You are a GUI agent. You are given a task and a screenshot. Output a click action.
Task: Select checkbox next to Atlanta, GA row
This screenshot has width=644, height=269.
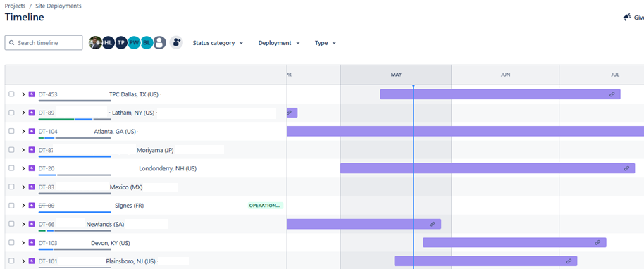click(11, 131)
